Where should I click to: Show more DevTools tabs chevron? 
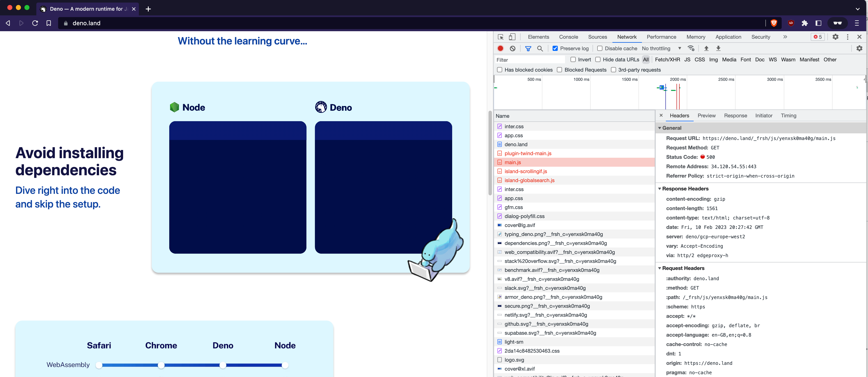tap(785, 37)
